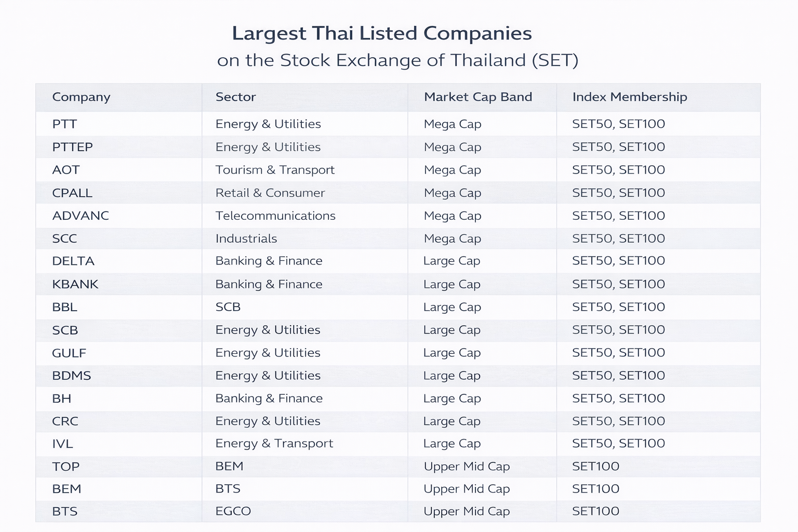The height and width of the screenshot is (532, 798).
Task: Click the GULF company cell
Action: pyautogui.click(x=69, y=353)
